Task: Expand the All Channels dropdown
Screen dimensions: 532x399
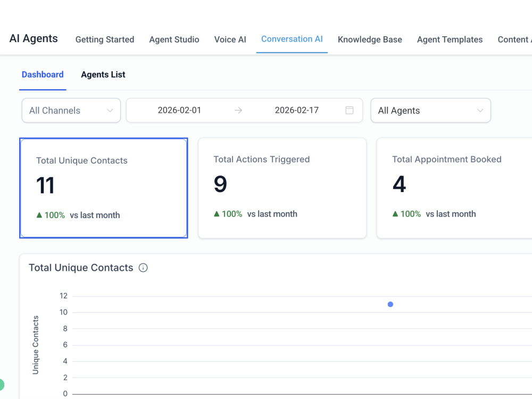Action: 71,110
